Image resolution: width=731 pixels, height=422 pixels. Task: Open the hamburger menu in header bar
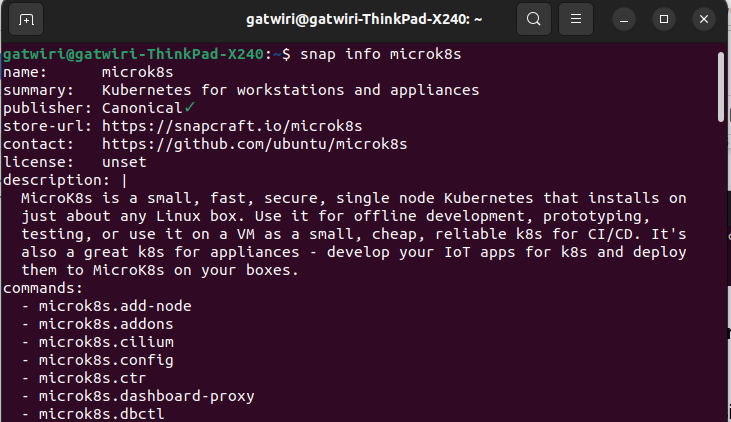click(576, 19)
